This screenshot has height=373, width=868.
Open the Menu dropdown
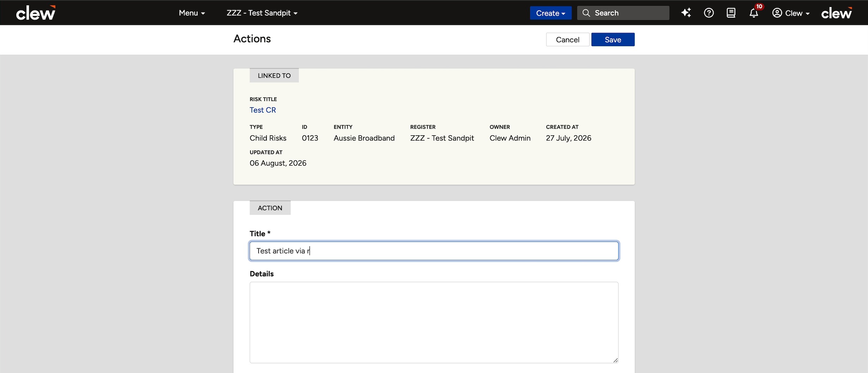192,13
